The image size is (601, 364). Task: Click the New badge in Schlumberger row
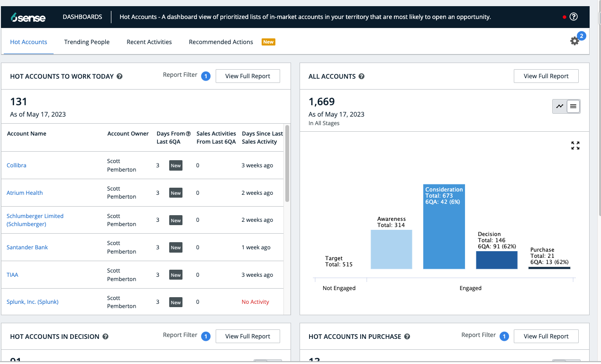coord(176,220)
